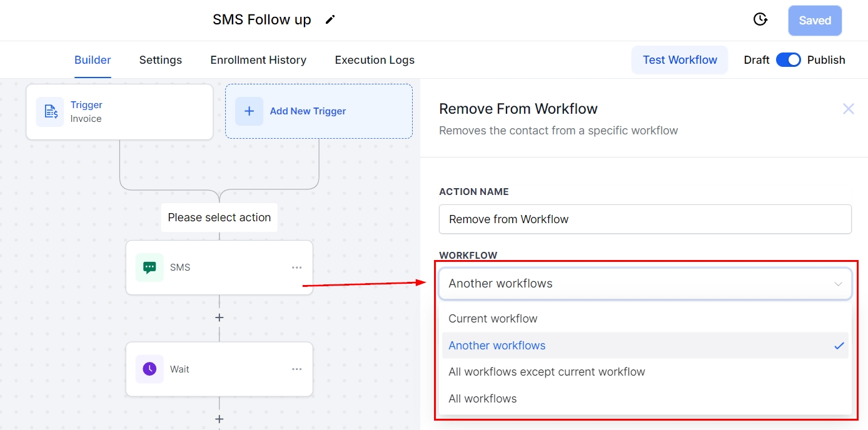Click the pencil icon to rename workflow
868x430 pixels.
[x=330, y=20]
